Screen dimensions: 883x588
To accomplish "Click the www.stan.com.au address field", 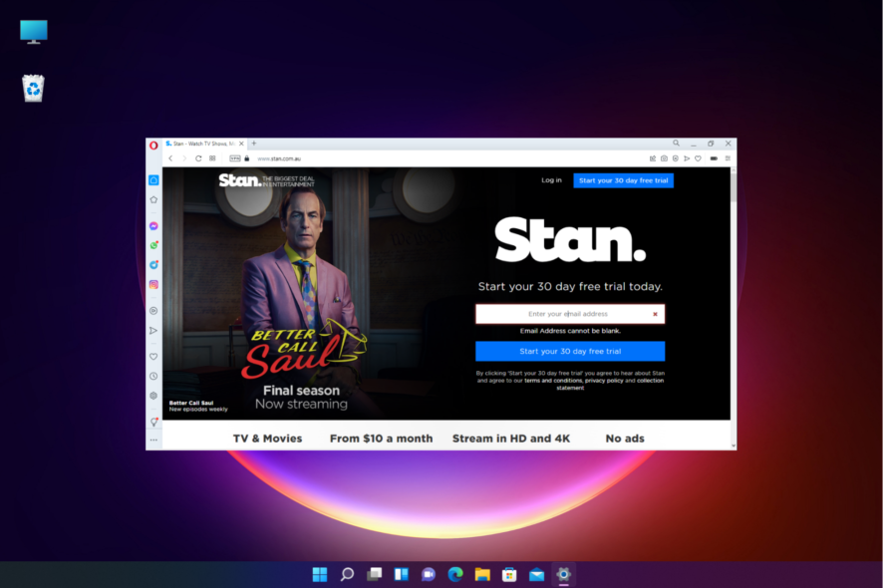I will tap(279, 158).
